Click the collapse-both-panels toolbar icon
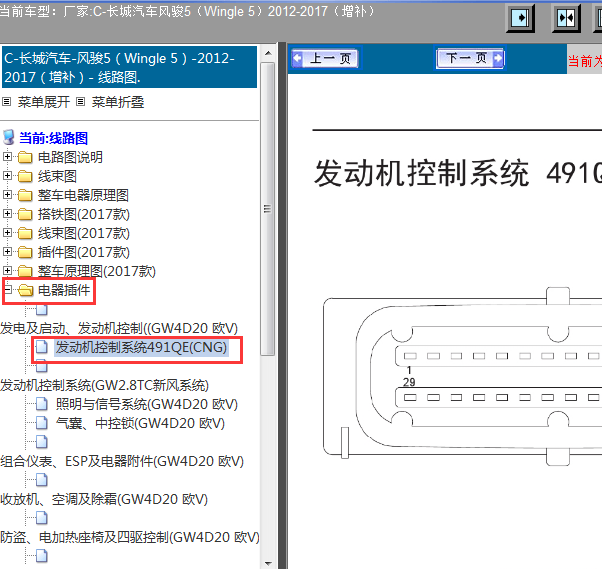 pos(566,18)
